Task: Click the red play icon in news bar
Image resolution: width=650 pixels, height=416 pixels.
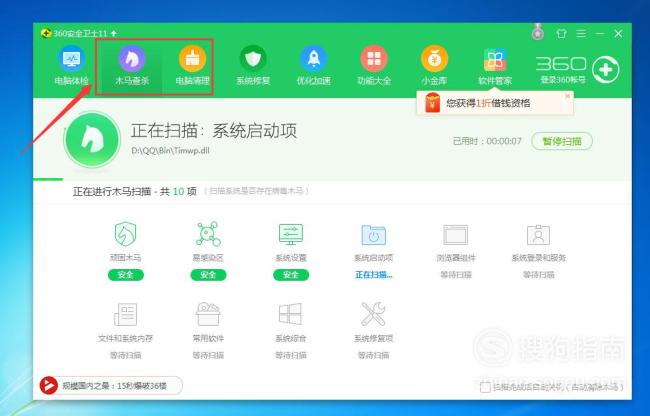Action: [49, 386]
